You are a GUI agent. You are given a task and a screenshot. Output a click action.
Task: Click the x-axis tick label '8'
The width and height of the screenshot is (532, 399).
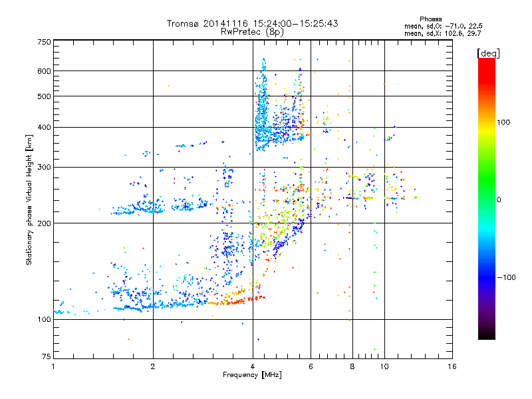pos(352,366)
